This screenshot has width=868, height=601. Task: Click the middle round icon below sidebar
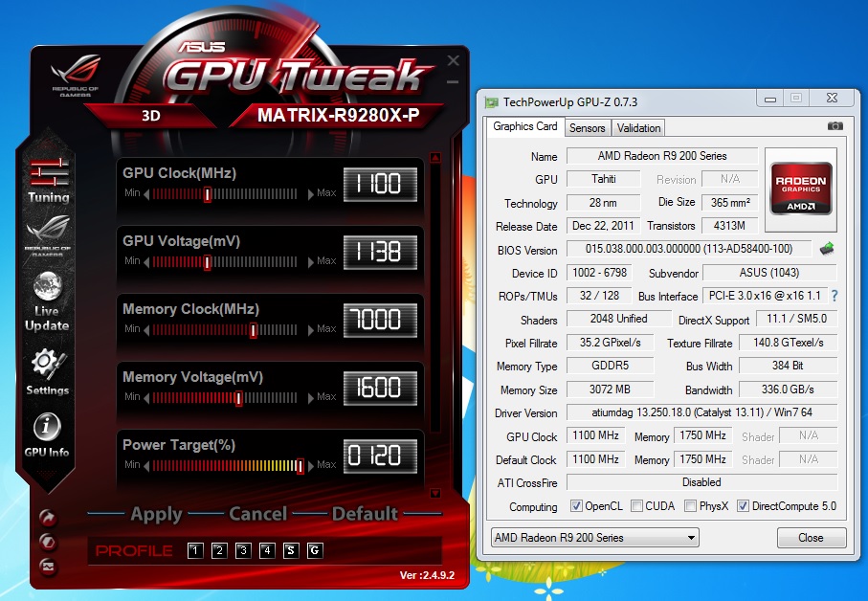[48, 542]
